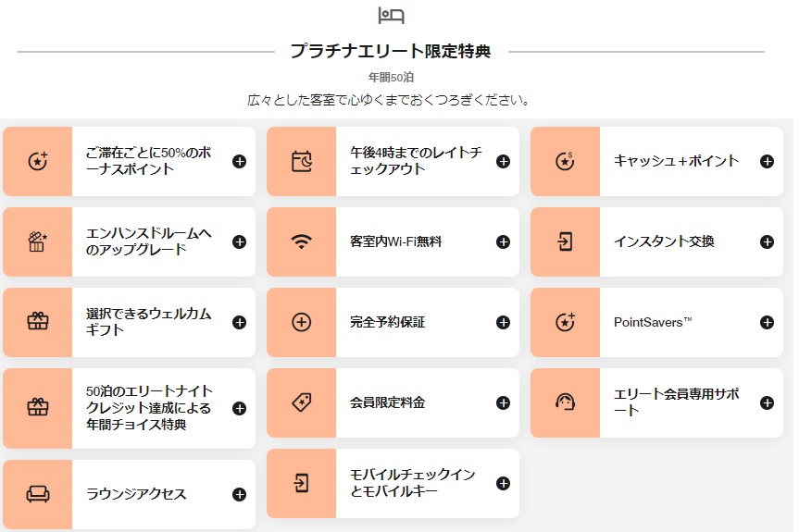Viewport: 799px width, 532px height.
Task: Open the 会員限定料金 card text
Action: pyautogui.click(x=387, y=402)
